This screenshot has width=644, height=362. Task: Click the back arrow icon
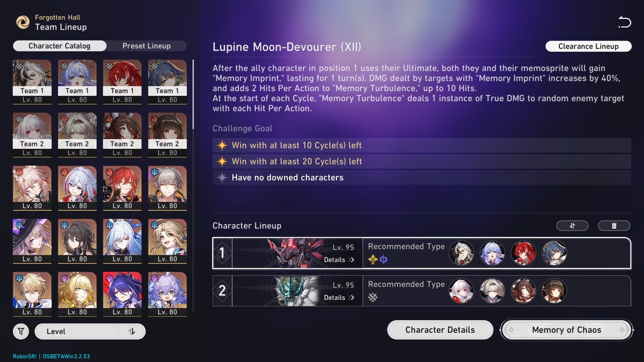[x=625, y=22]
